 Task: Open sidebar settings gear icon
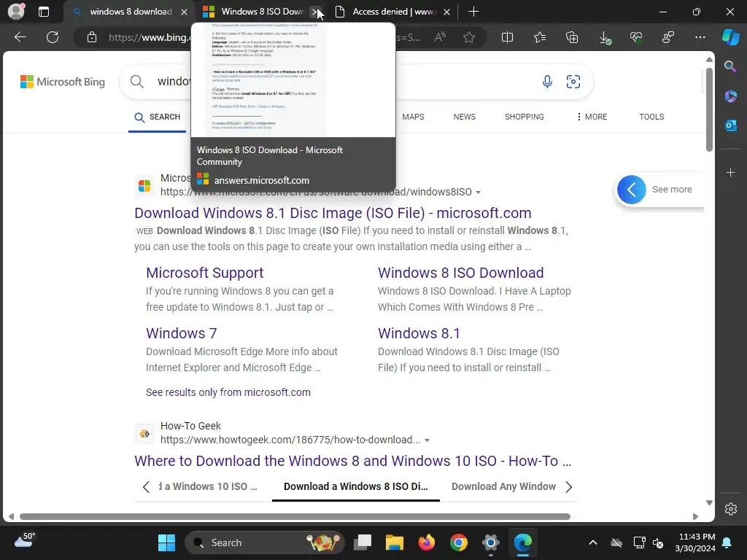click(730, 509)
